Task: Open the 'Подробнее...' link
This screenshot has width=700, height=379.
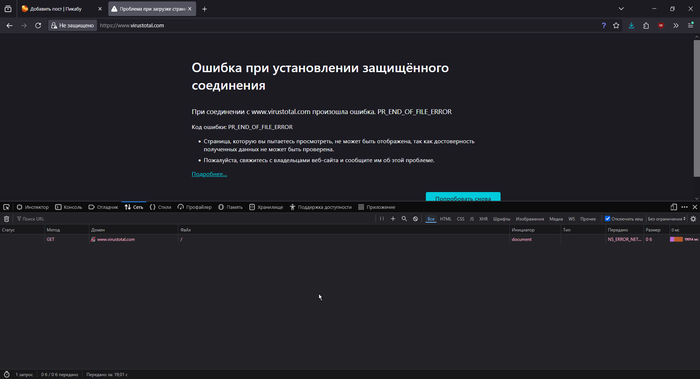Action: pyautogui.click(x=209, y=174)
